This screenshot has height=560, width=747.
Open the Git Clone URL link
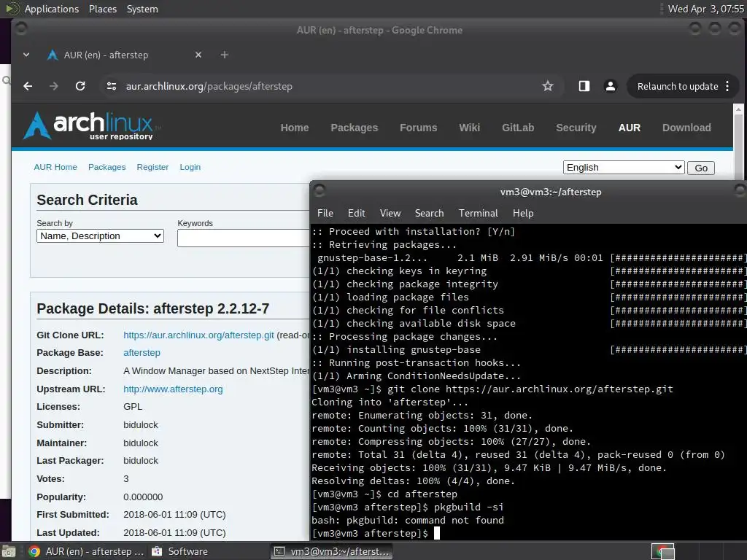[x=198, y=335]
